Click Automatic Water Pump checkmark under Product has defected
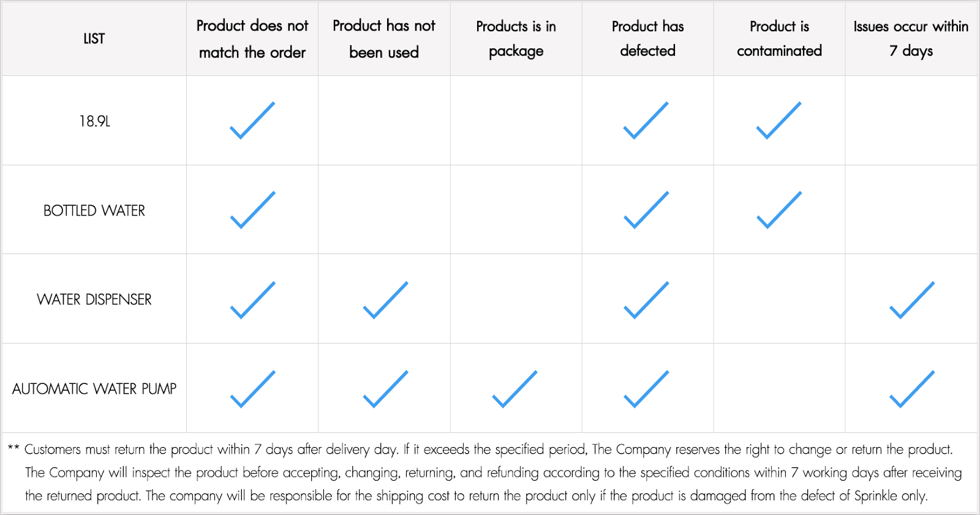Screen dimensions: 980x515 646,389
